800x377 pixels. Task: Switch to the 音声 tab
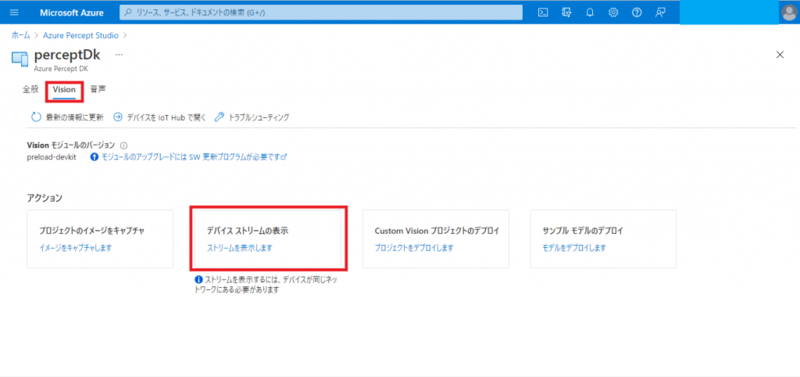98,89
